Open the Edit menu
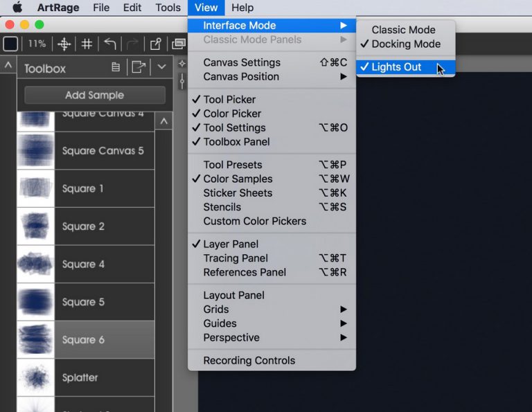The height and width of the screenshot is (412, 532). 132,8
